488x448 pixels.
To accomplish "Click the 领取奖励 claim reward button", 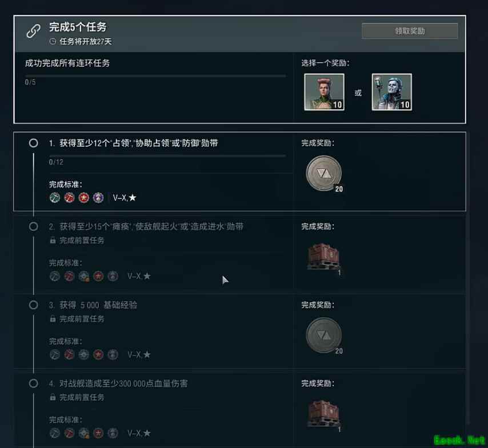I will point(410,31).
